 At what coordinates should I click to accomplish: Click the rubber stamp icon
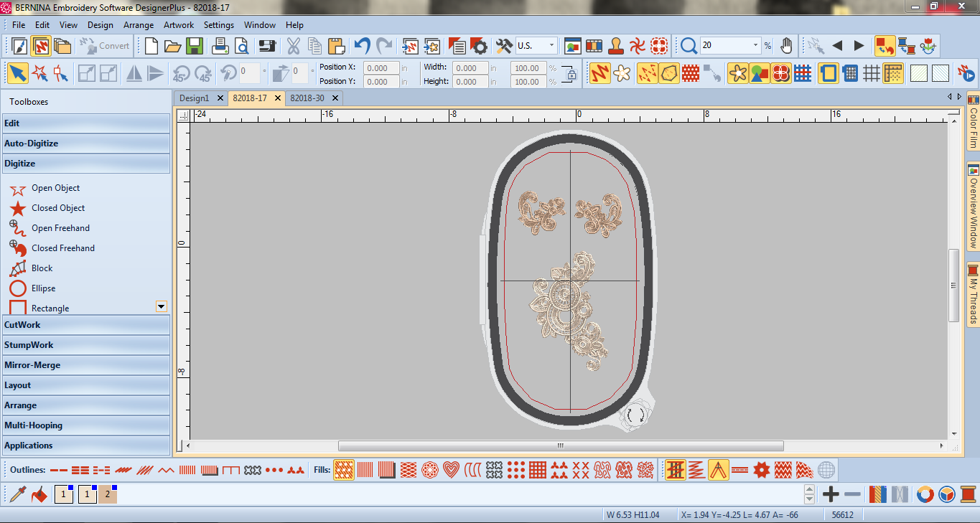pos(615,46)
